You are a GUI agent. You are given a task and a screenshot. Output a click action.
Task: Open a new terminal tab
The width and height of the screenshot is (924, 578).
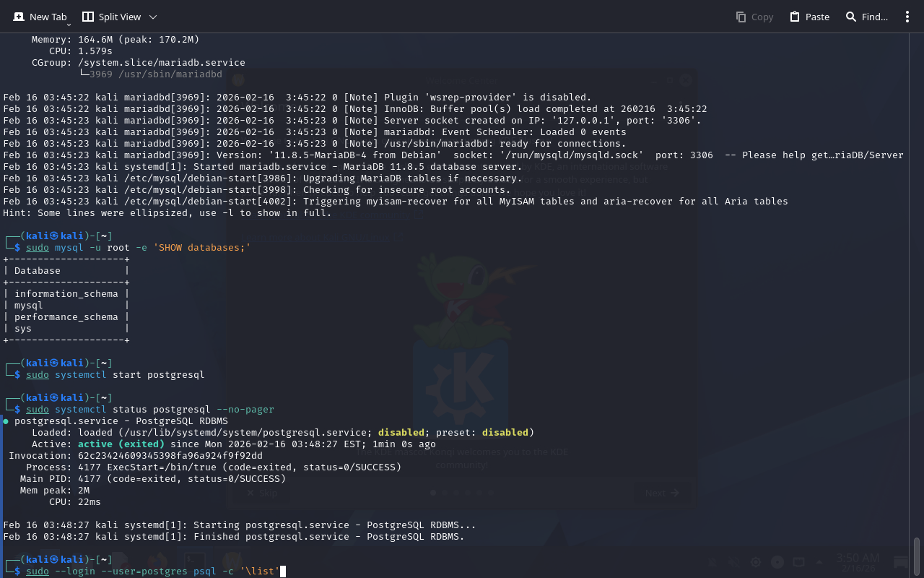[39, 17]
